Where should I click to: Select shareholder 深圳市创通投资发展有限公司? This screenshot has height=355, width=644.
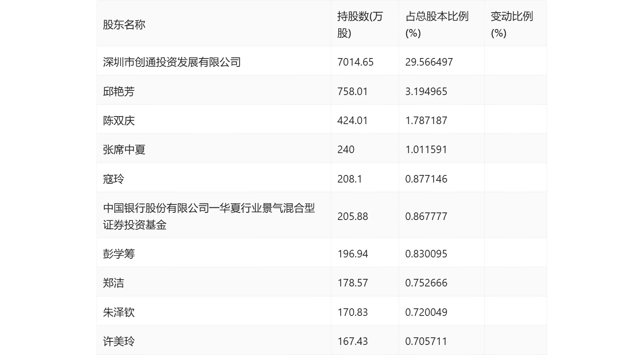click(x=172, y=62)
